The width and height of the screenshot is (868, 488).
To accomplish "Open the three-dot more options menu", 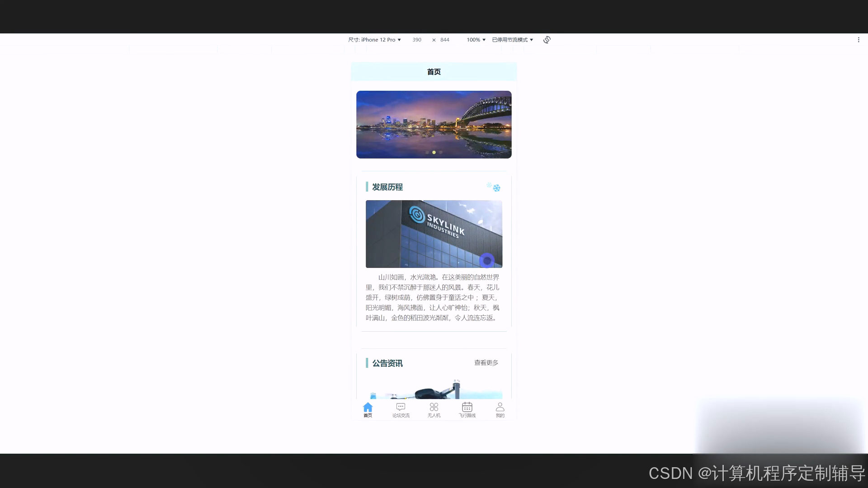I will click(859, 40).
